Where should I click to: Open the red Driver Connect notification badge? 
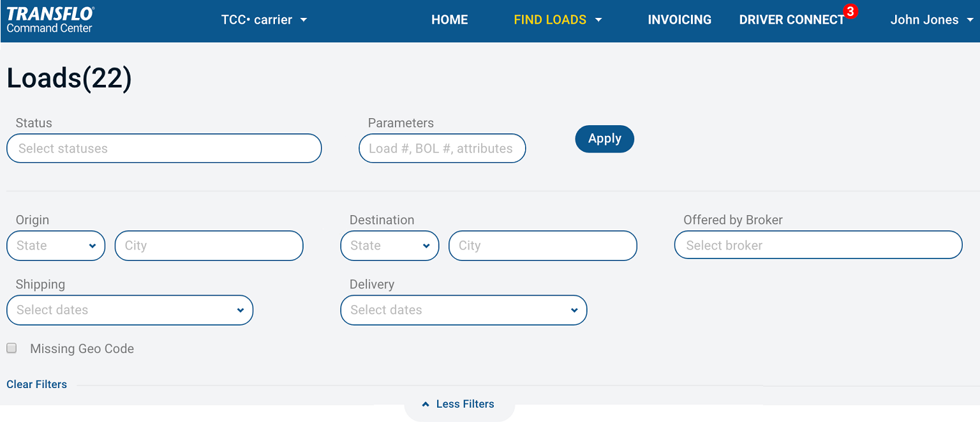point(850,11)
